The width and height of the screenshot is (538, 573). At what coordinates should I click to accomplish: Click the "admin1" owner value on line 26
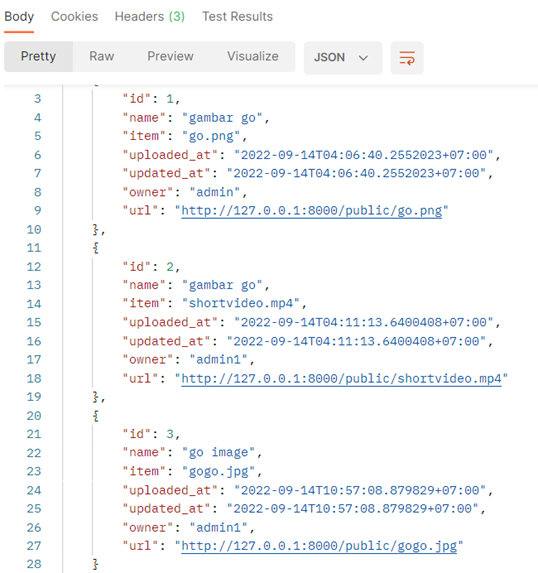[219, 528]
